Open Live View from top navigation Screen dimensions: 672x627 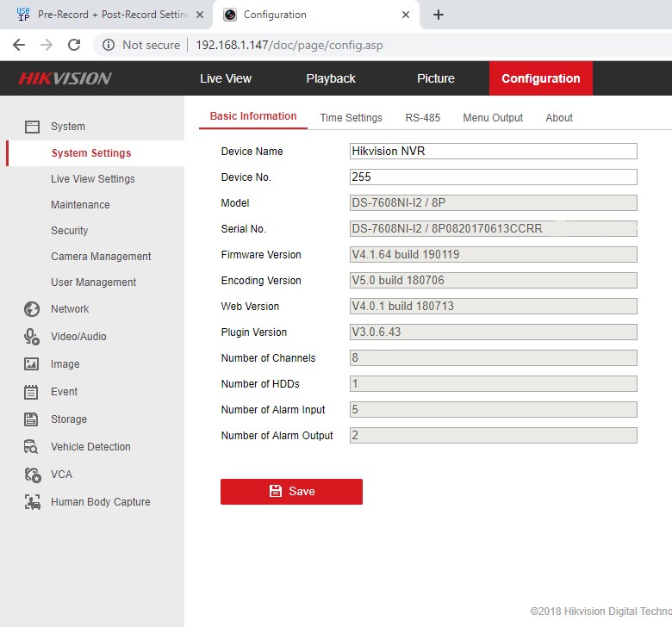click(226, 78)
